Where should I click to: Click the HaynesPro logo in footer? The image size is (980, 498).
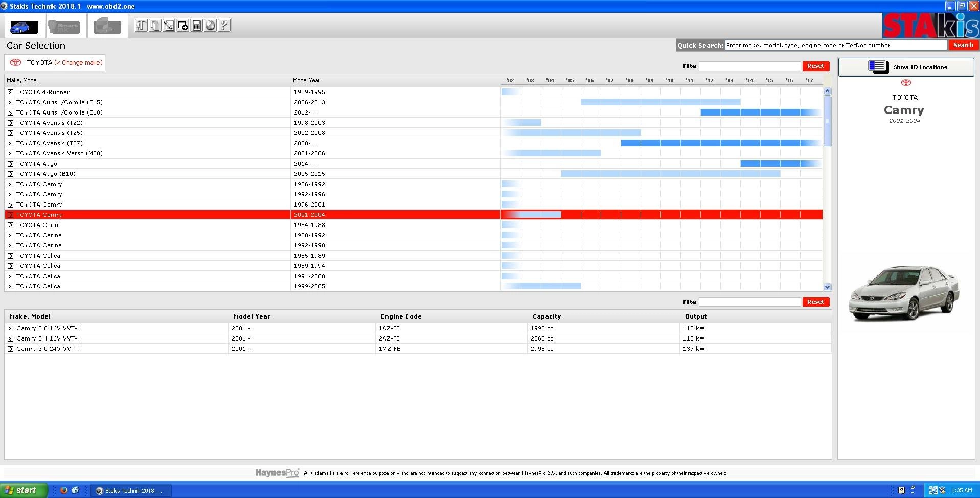[x=277, y=473]
